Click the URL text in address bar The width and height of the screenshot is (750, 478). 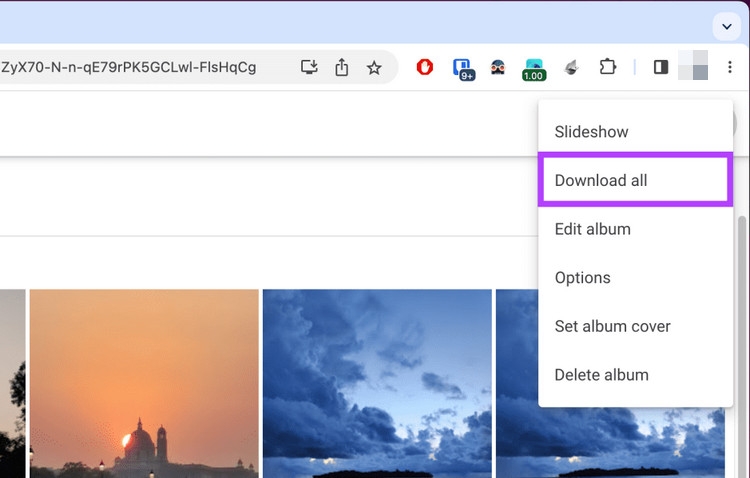click(x=129, y=67)
